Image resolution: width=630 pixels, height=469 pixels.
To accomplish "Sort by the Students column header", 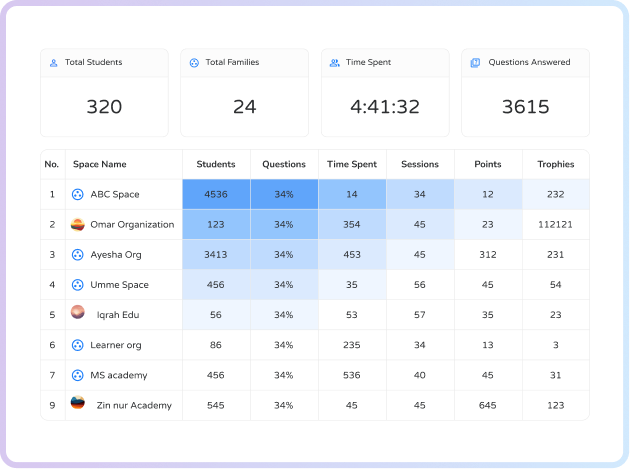I will click(x=216, y=164).
